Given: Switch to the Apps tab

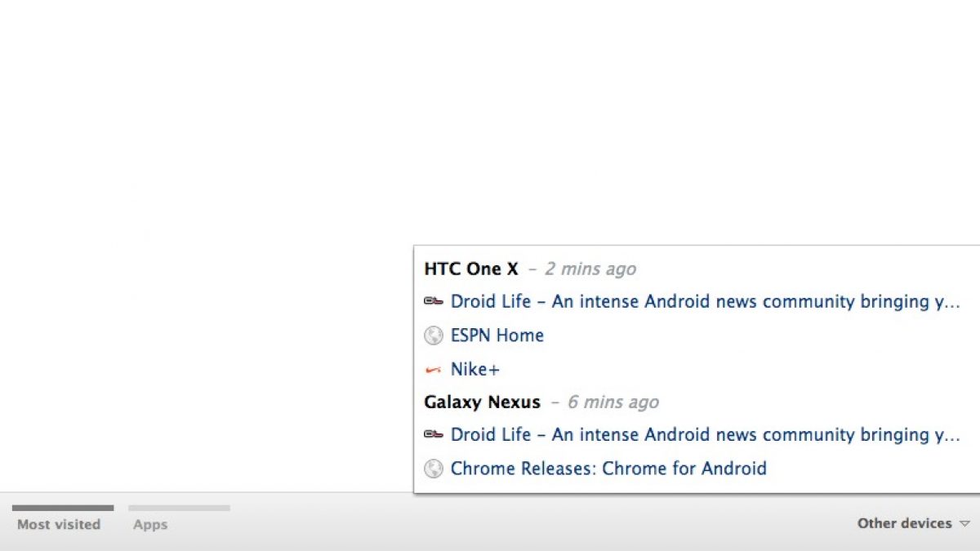Looking at the screenshot, I should [x=150, y=525].
